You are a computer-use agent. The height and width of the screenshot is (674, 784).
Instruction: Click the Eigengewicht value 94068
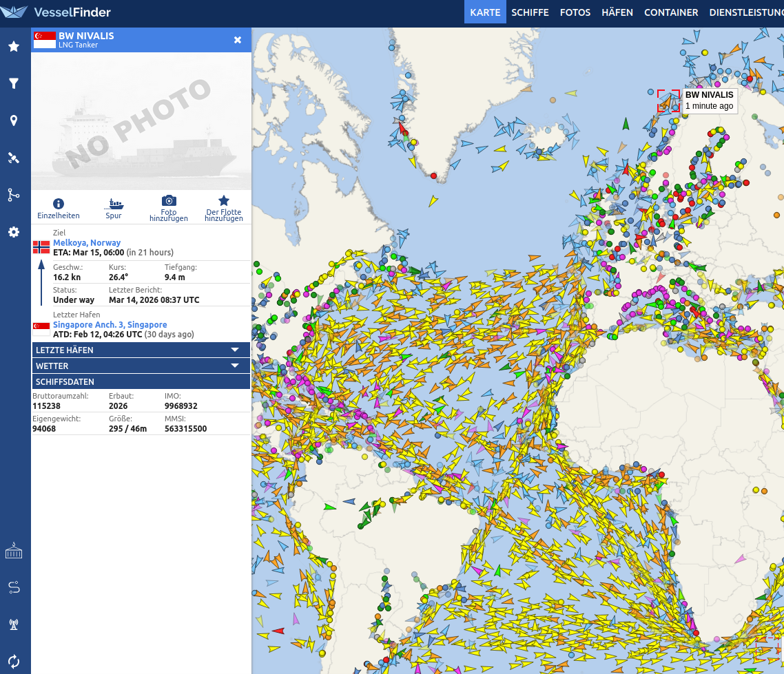pos(44,429)
